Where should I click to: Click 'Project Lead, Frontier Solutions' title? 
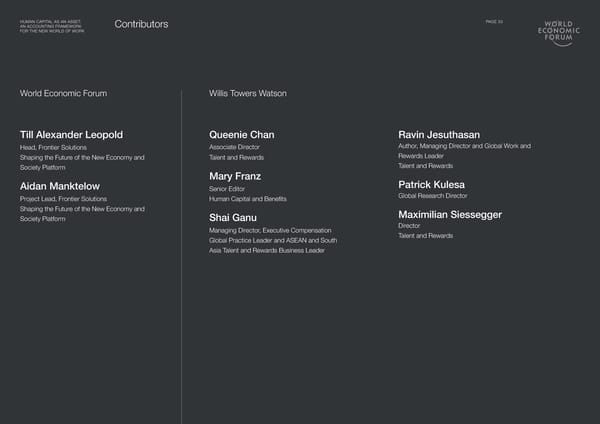(x=63, y=199)
